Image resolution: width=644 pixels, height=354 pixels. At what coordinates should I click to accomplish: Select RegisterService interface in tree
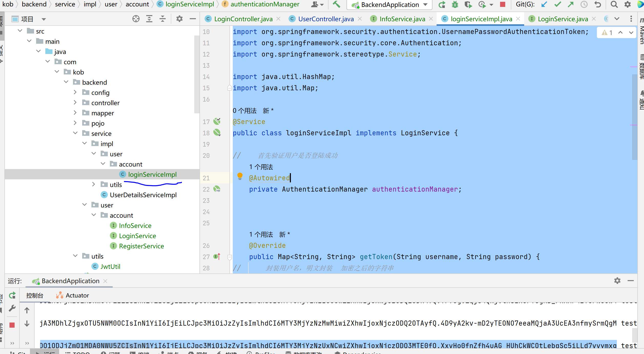pos(141,246)
